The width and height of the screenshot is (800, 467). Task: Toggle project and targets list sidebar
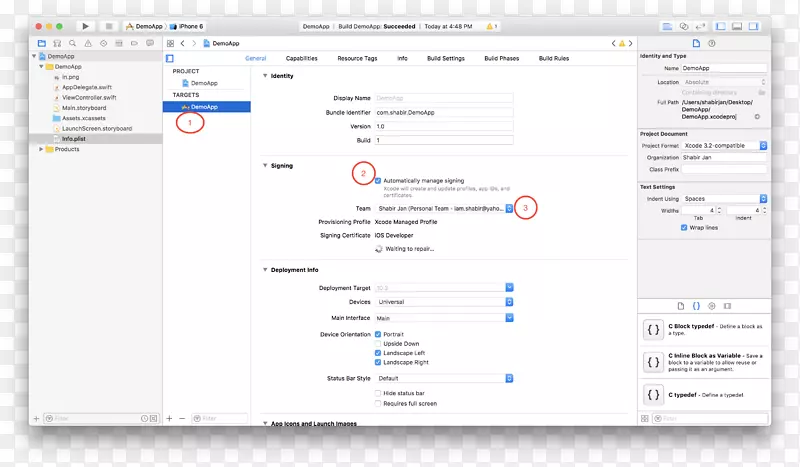pyautogui.click(x=170, y=59)
